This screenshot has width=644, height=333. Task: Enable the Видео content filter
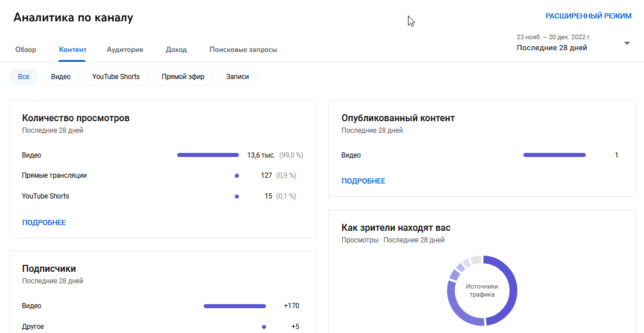(x=61, y=76)
